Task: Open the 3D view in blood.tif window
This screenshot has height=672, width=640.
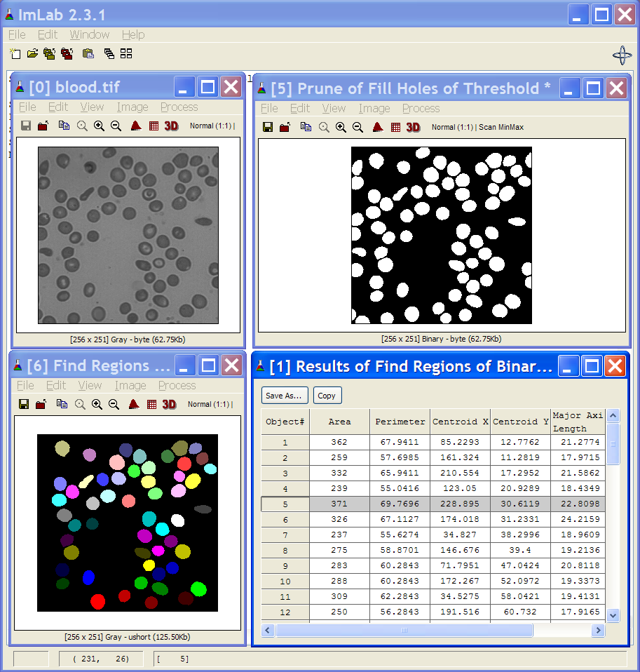Action: tap(171, 126)
